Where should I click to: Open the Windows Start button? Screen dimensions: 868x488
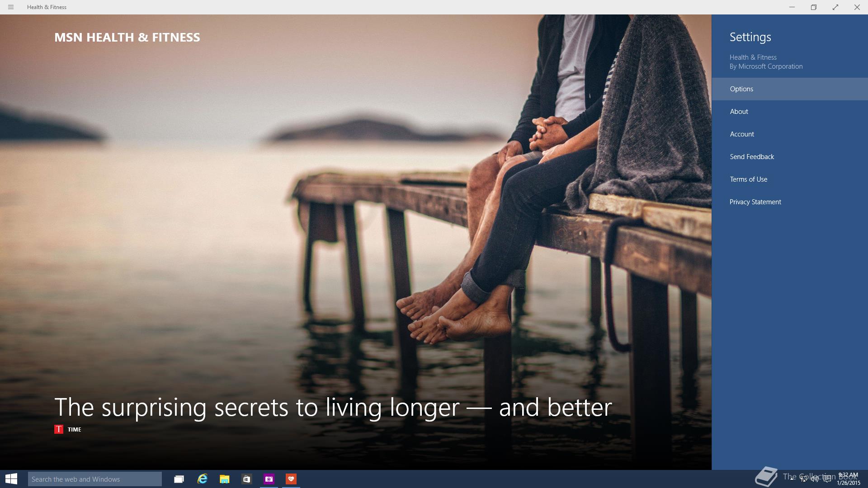[11, 479]
